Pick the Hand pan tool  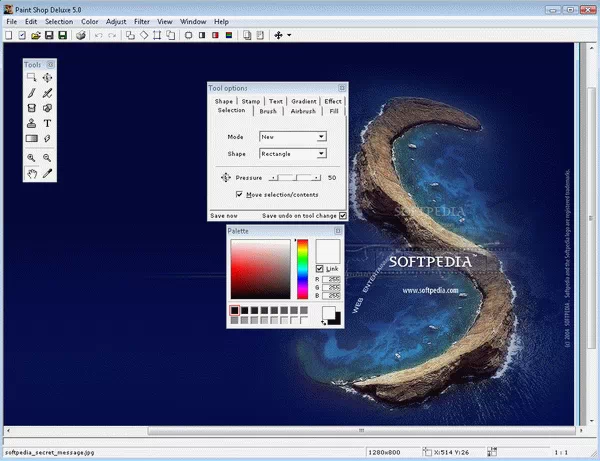pyautogui.click(x=32, y=173)
